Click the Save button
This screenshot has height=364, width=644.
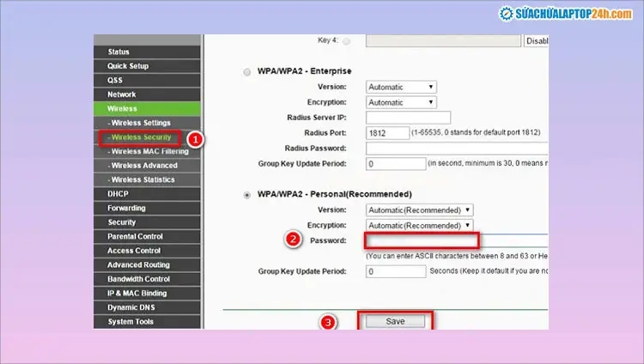(x=395, y=321)
